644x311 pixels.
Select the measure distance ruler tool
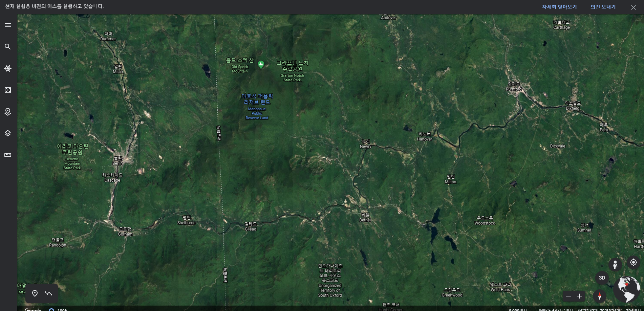pyautogui.click(x=8, y=155)
